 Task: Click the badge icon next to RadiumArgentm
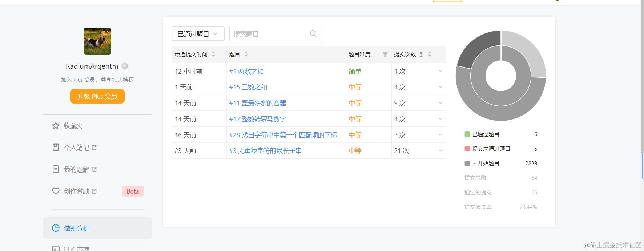tap(125, 66)
